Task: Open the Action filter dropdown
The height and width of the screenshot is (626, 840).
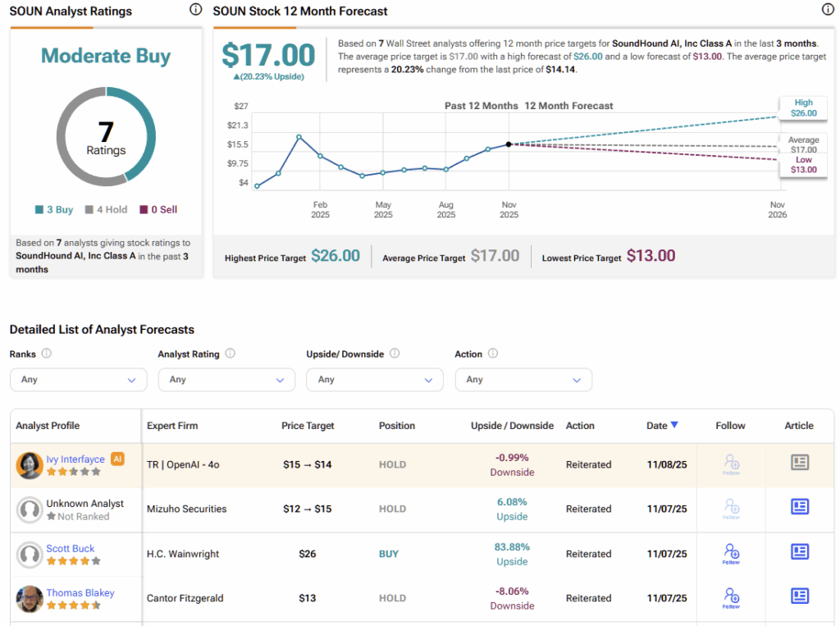Action: 523,380
